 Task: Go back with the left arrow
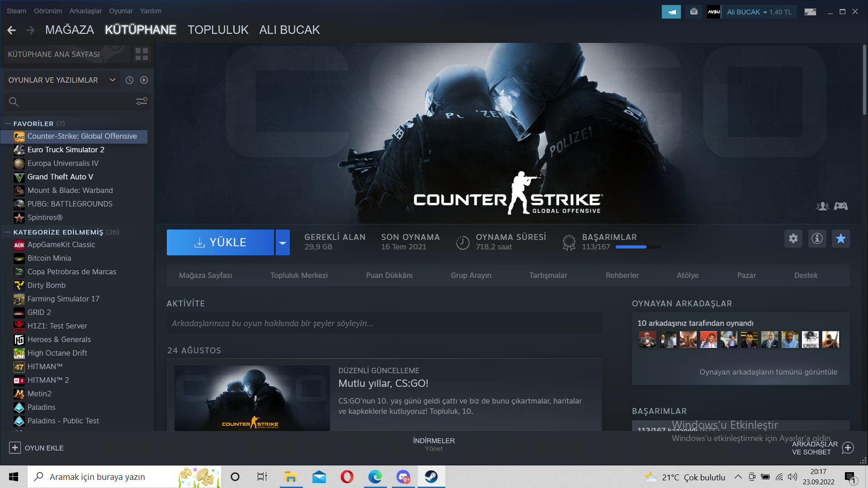pos(12,30)
